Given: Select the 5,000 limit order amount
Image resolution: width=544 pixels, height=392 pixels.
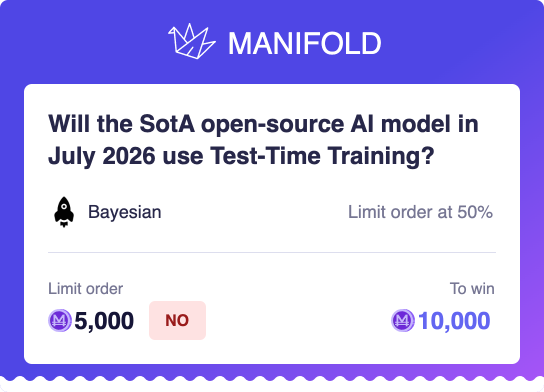Looking at the screenshot, I should 104,320.
